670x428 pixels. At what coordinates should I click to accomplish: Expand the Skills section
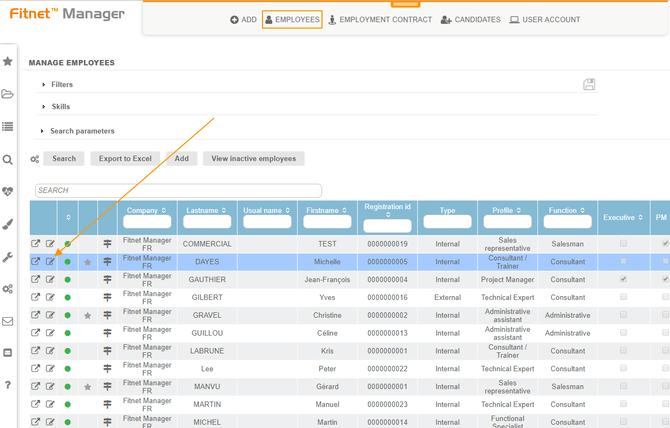click(60, 106)
